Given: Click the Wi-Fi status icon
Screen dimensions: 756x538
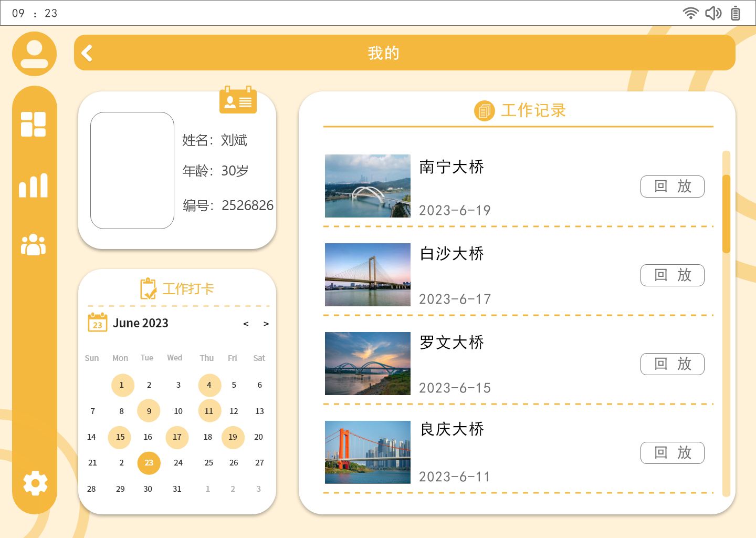Looking at the screenshot, I should pyautogui.click(x=690, y=13).
